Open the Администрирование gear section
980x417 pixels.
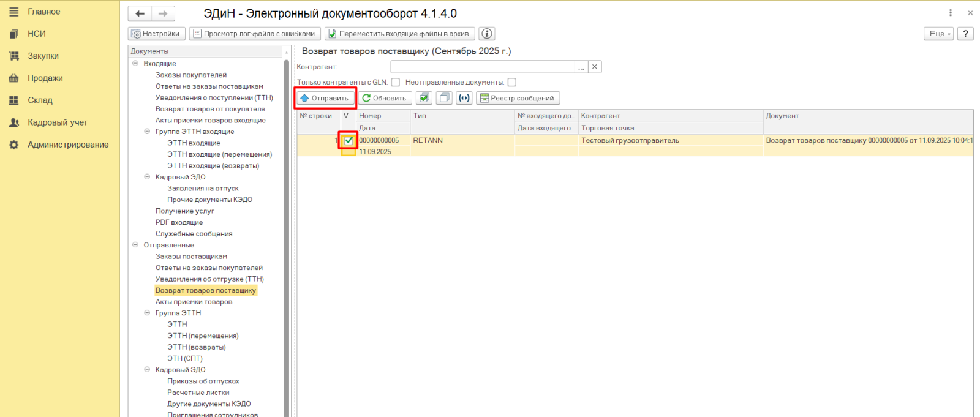point(67,145)
